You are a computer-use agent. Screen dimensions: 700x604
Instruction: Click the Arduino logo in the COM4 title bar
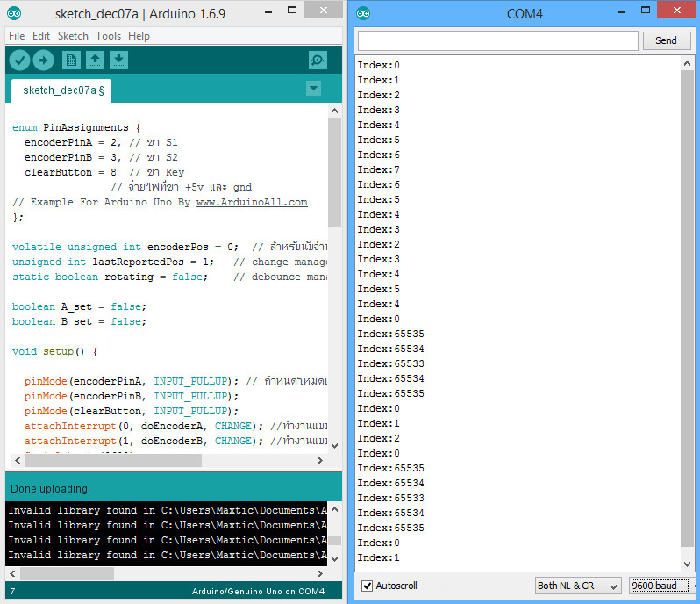363,13
